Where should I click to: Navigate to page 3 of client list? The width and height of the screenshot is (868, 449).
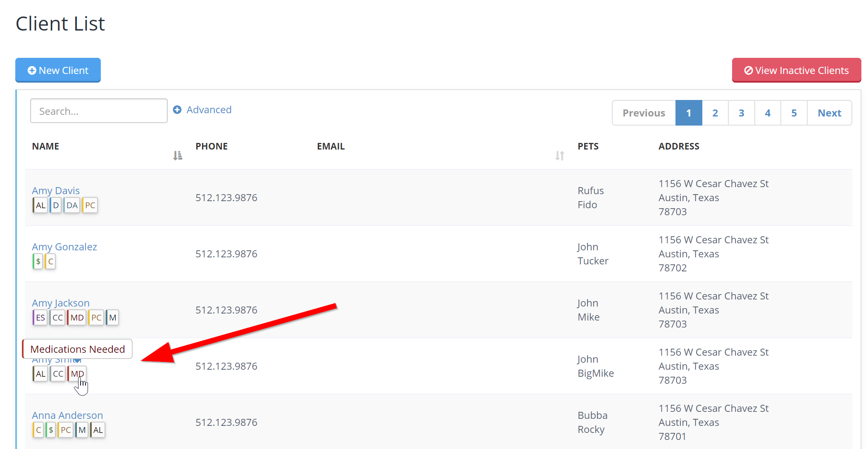[x=742, y=113]
